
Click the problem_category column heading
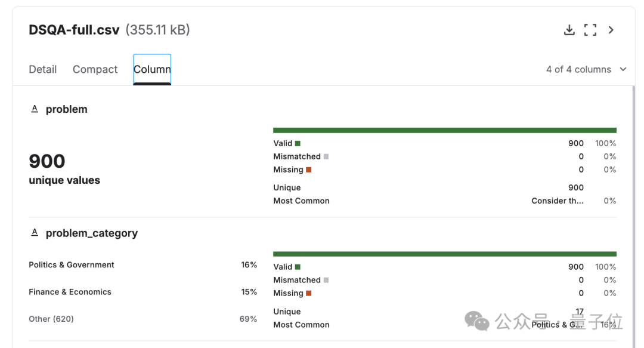pyautogui.click(x=92, y=233)
